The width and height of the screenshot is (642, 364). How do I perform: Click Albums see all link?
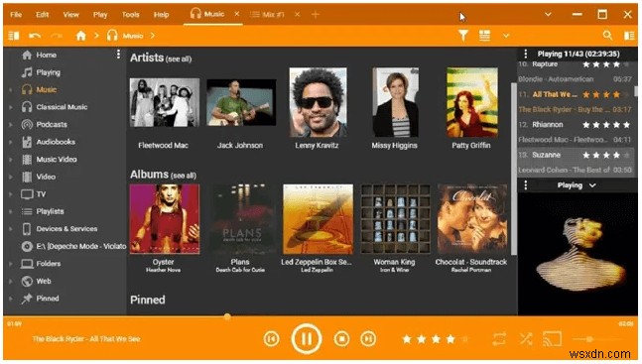184,176
